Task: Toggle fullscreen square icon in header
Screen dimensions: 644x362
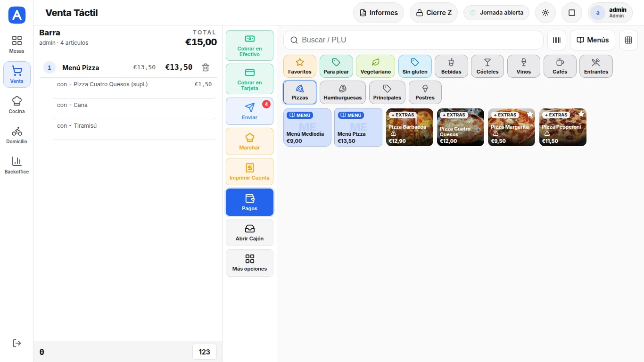Action: (x=572, y=13)
